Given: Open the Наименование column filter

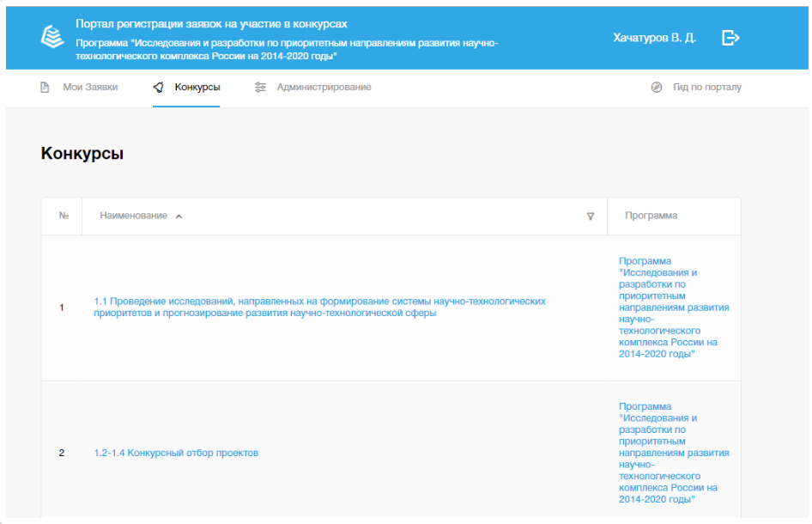Looking at the screenshot, I should coord(591,216).
